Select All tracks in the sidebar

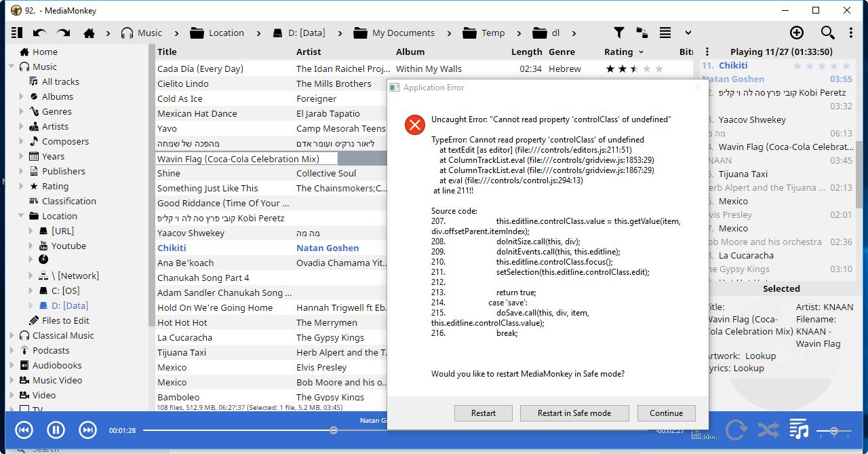pos(60,81)
